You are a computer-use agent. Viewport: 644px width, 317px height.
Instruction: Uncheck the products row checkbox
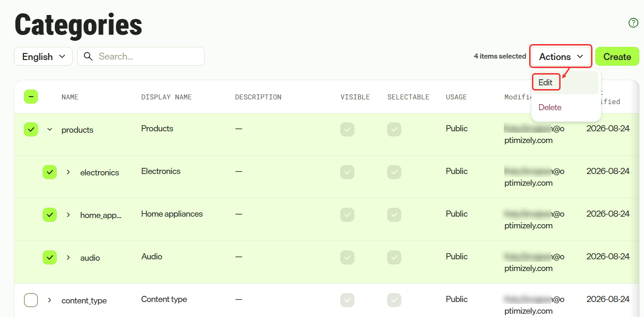click(x=31, y=129)
